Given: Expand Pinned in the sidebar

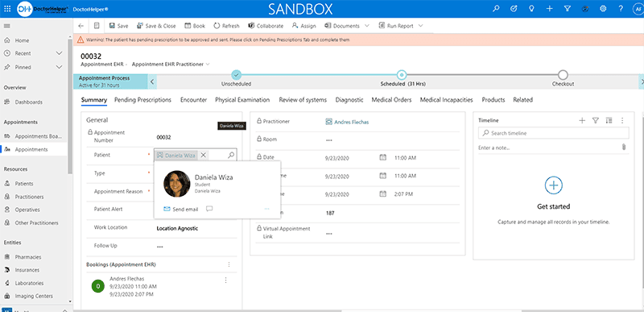Looking at the screenshot, I should tap(59, 67).
